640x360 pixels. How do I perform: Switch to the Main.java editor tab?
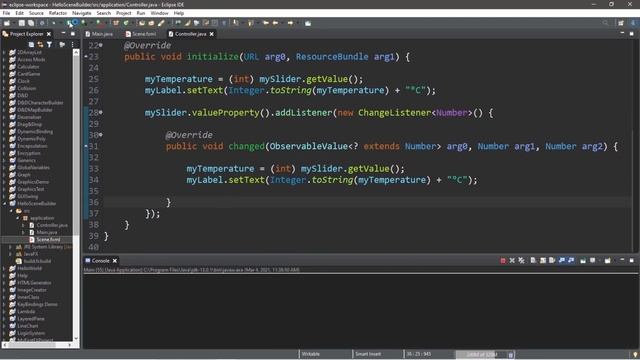coord(99,34)
